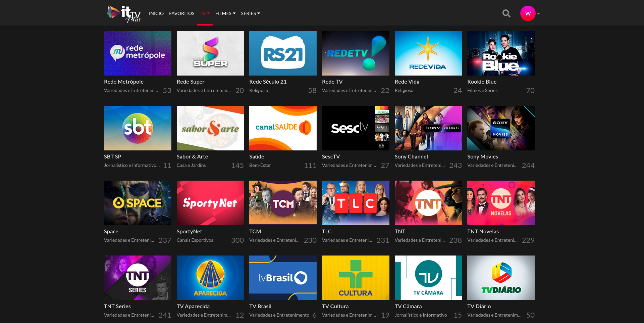Image resolution: width=644 pixels, height=323 pixels.
Task: Open the Rede Vida channel thumbnail
Action: [428, 53]
